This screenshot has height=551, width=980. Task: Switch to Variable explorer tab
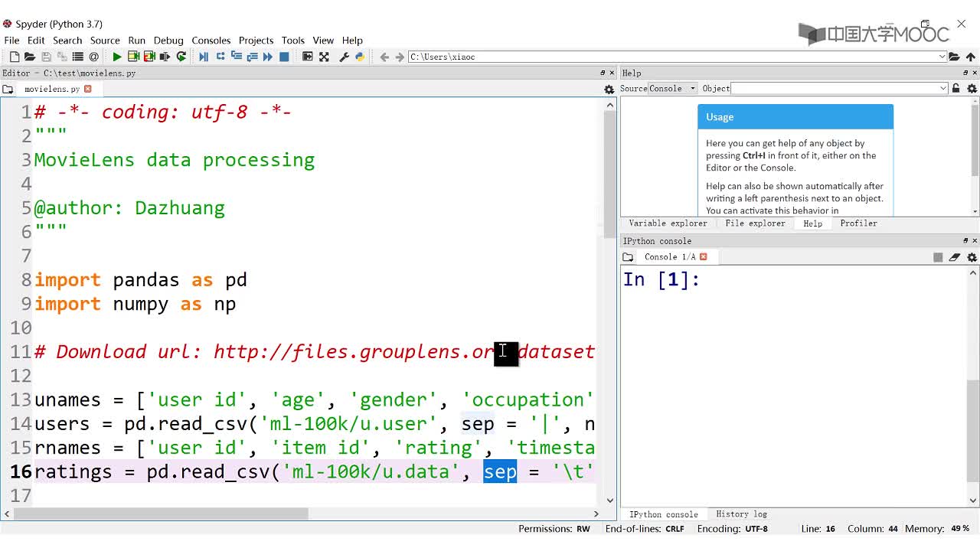(x=668, y=223)
